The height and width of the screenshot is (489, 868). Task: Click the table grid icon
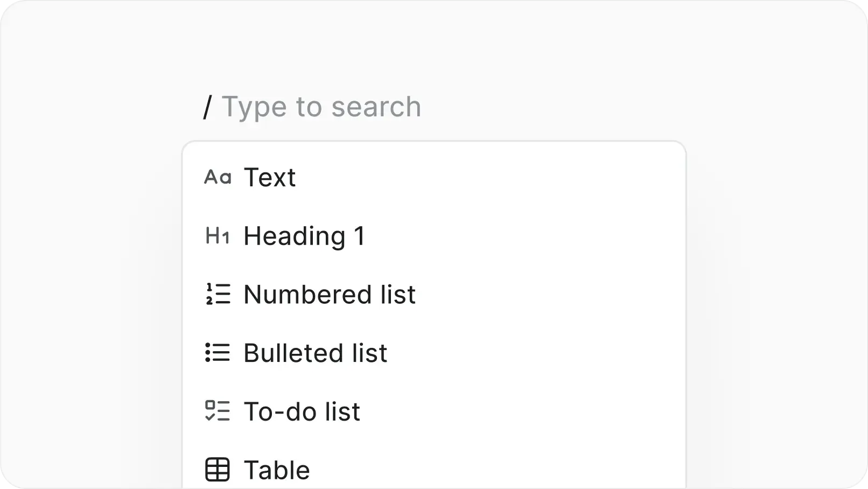coord(219,469)
